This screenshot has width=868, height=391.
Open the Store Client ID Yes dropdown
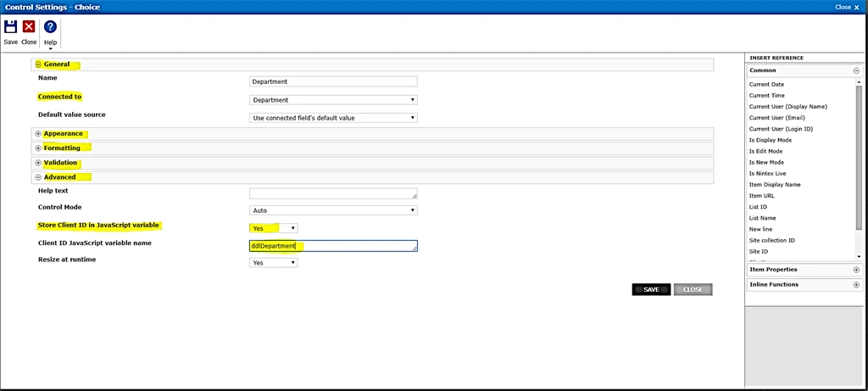click(x=274, y=228)
